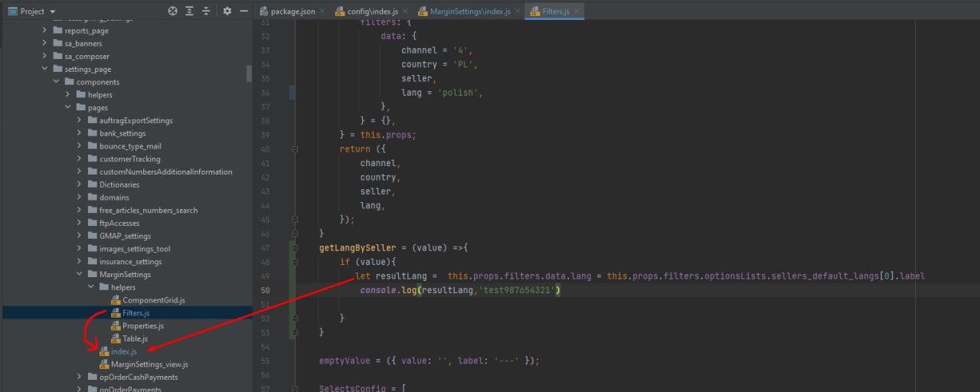The image size is (980, 392).
Task: Collapse the components folder
Action: coord(56,82)
